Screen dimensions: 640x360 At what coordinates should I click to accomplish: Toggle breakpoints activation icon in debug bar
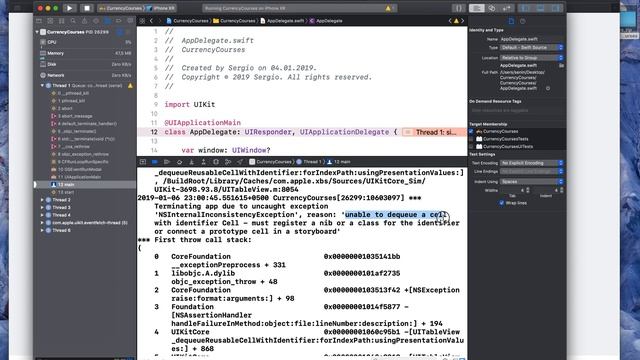pyautogui.click(x=155, y=162)
